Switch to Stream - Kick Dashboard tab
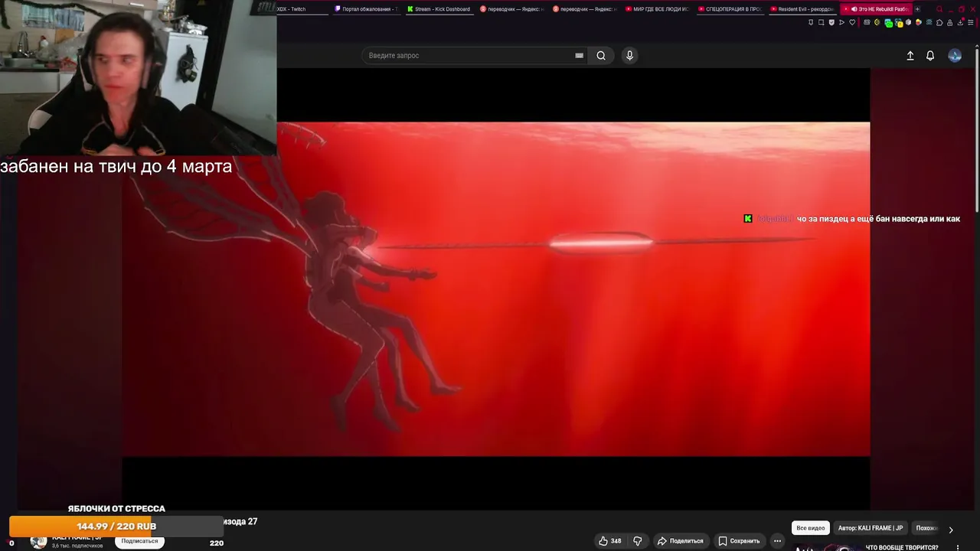Viewport: 980px width, 551px height. click(x=439, y=9)
